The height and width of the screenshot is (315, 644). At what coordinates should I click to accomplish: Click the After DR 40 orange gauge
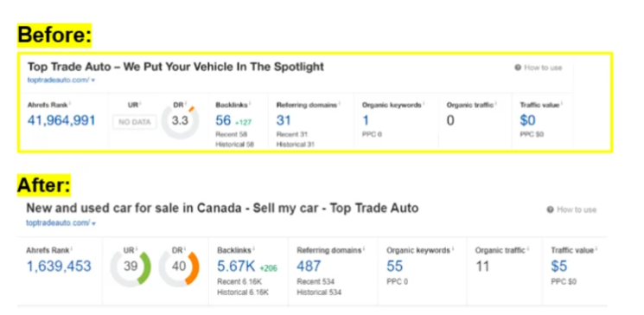click(179, 267)
